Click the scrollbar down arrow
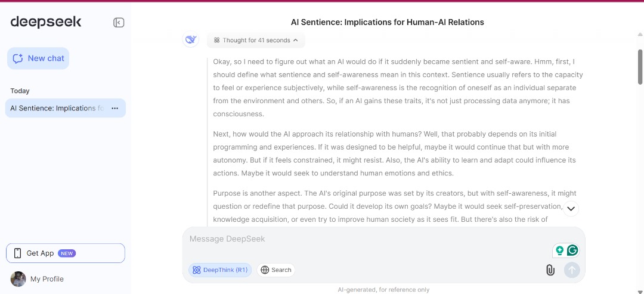The width and height of the screenshot is (644, 294). click(x=640, y=291)
